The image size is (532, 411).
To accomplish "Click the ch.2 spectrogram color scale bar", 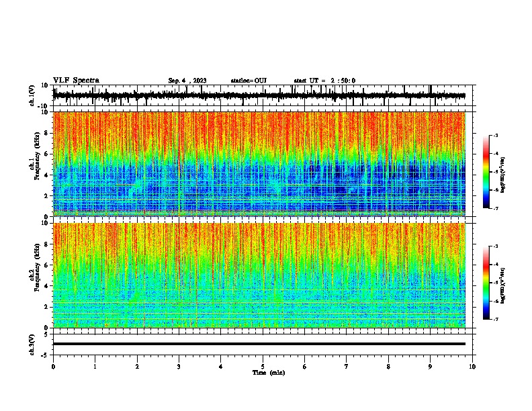I will tap(486, 283).
